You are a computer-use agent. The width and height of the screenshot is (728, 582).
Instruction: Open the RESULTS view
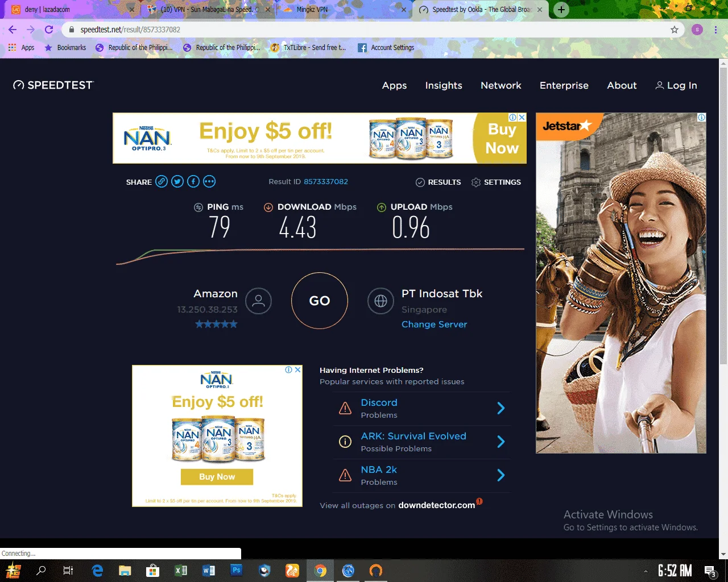click(438, 182)
